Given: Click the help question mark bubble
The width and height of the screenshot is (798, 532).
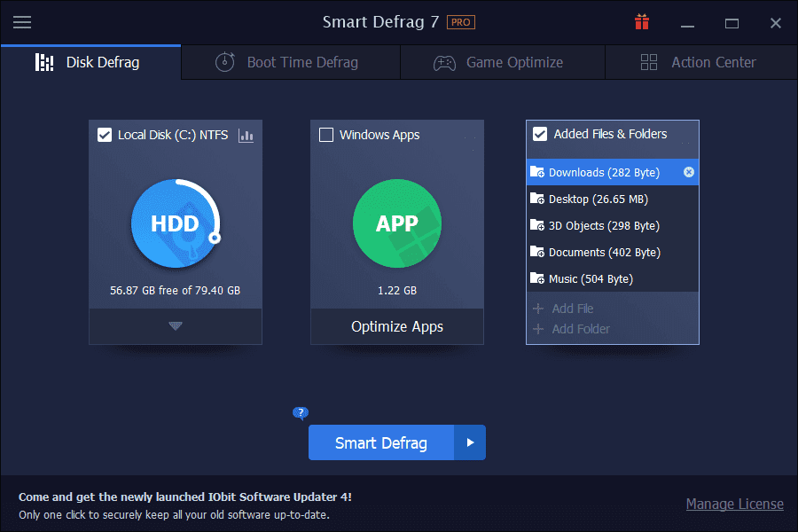Looking at the screenshot, I should tap(301, 412).
